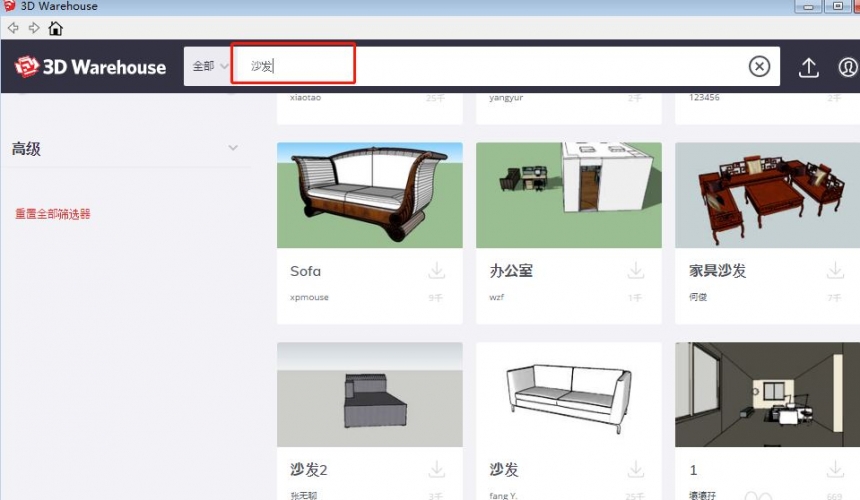
Task: Click the Sofa model title
Action: 305,271
